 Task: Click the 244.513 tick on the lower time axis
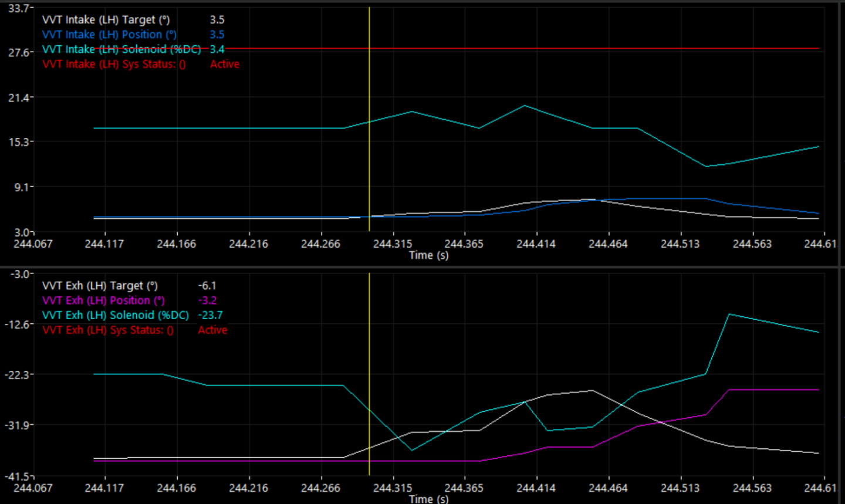pos(680,488)
